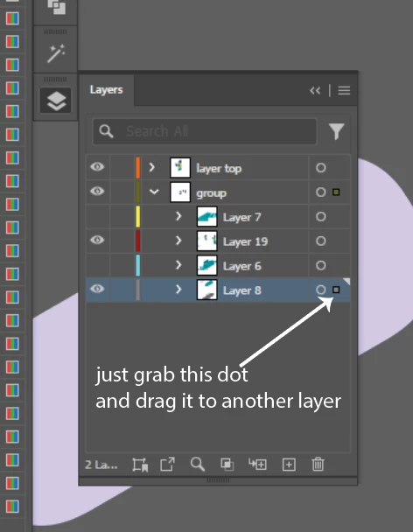Click the '2 La...' layer count text
This screenshot has height=532, width=413.
[x=101, y=465]
